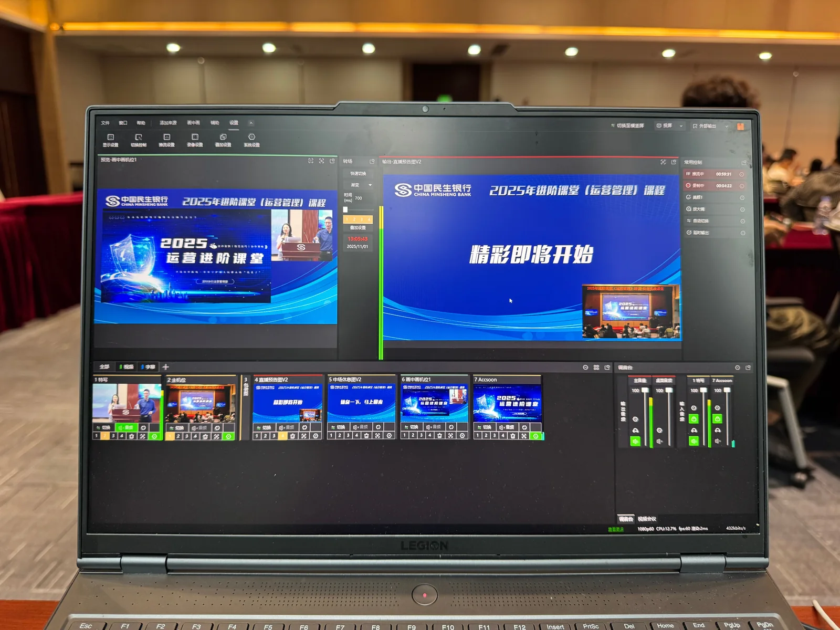Click the 快速切换 quick switch button

[x=358, y=173]
